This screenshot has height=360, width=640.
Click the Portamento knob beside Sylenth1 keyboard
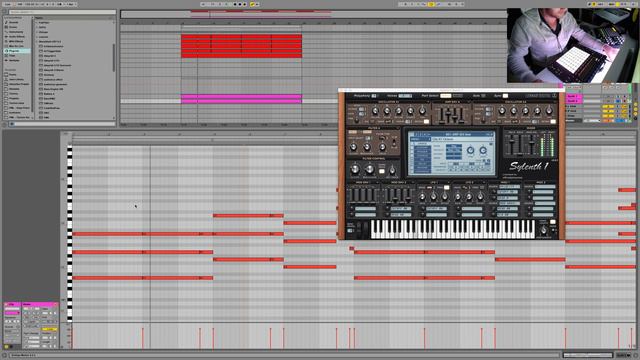543,231
